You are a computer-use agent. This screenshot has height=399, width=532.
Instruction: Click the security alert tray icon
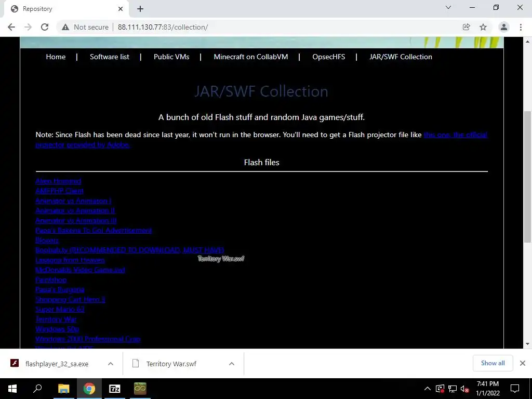click(x=440, y=389)
